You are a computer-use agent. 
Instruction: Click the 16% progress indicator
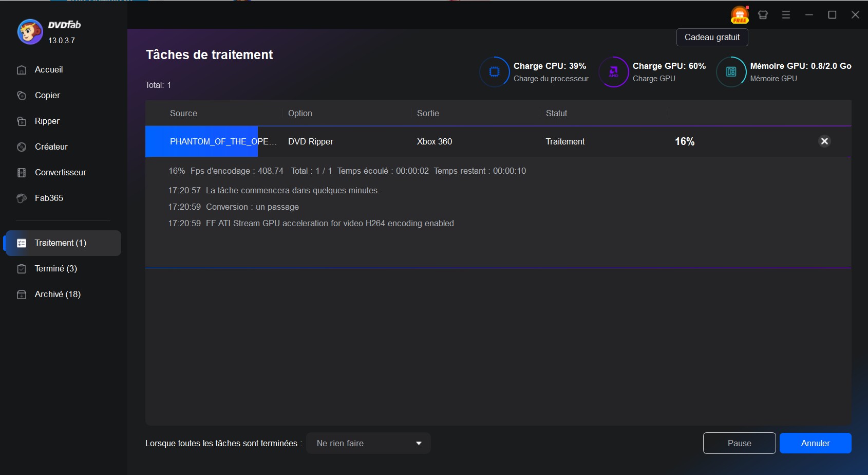pyautogui.click(x=684, y=141)
